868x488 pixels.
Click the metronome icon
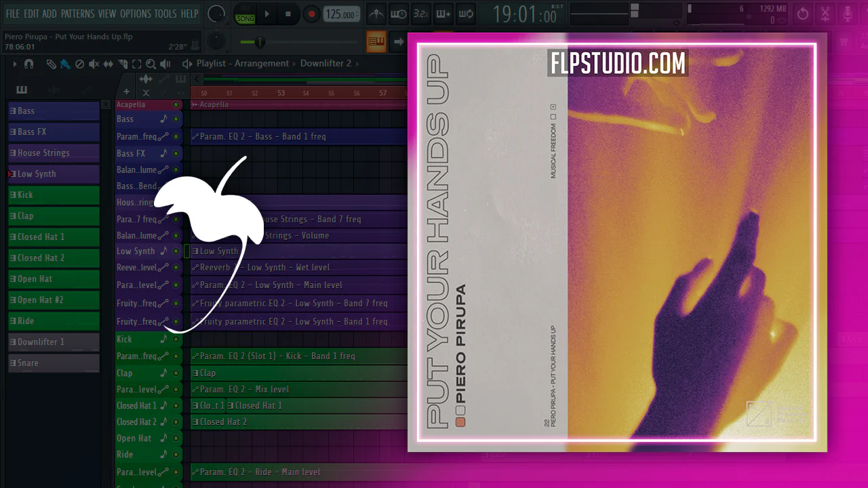point(376,14)
